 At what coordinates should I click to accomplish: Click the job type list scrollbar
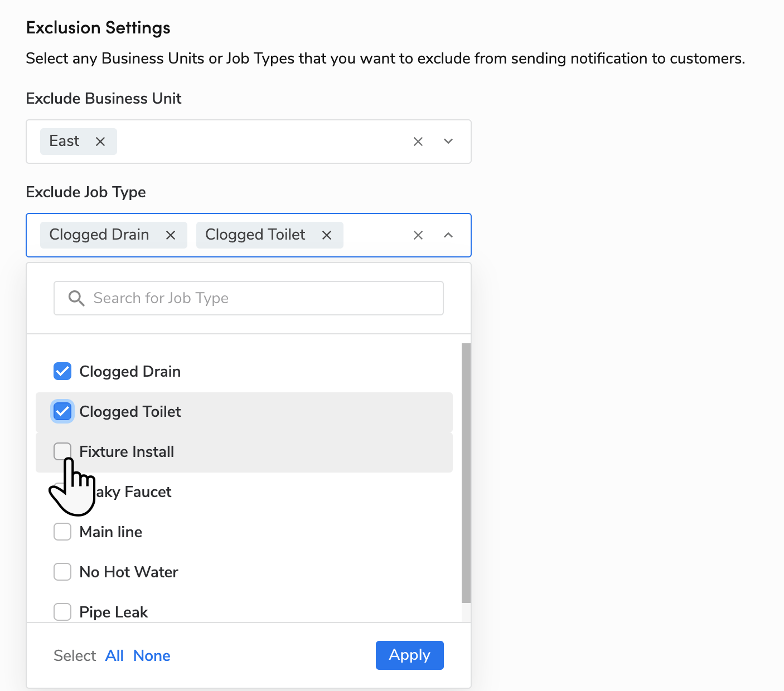[466, 473]
